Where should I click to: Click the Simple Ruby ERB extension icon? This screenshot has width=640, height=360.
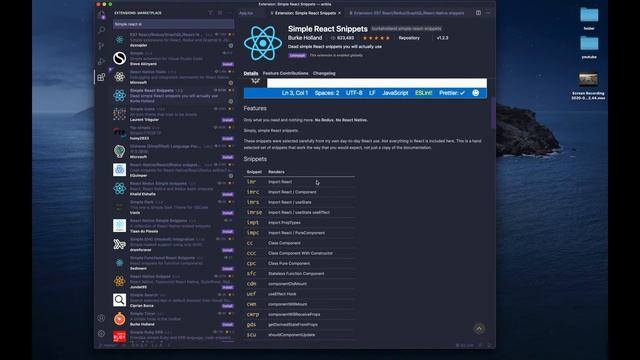click(x=120, y=337)
